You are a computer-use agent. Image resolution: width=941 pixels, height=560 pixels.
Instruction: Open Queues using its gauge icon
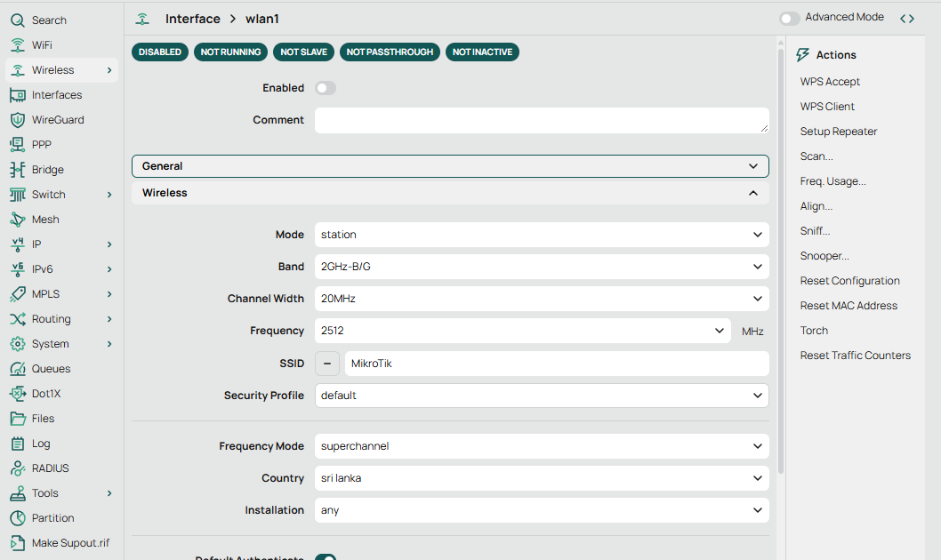[17, 369]
